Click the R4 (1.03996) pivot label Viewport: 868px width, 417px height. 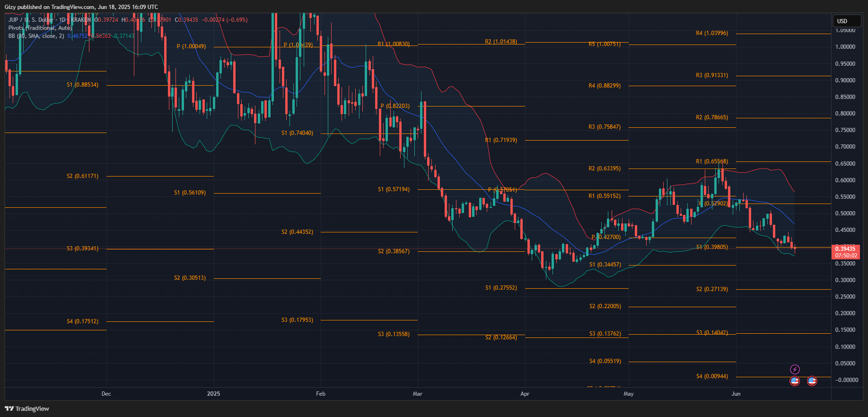click(x=711, y=33)
